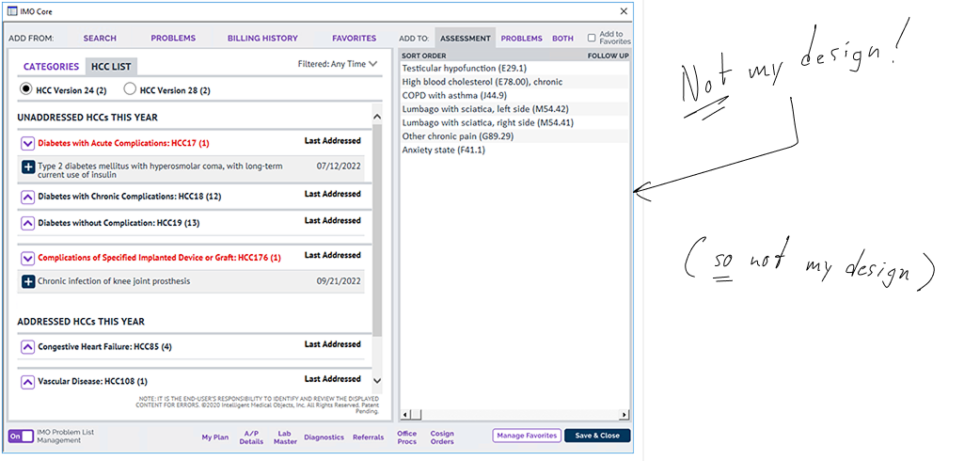Open Office Procs link
980x461 pixels.
407,437
